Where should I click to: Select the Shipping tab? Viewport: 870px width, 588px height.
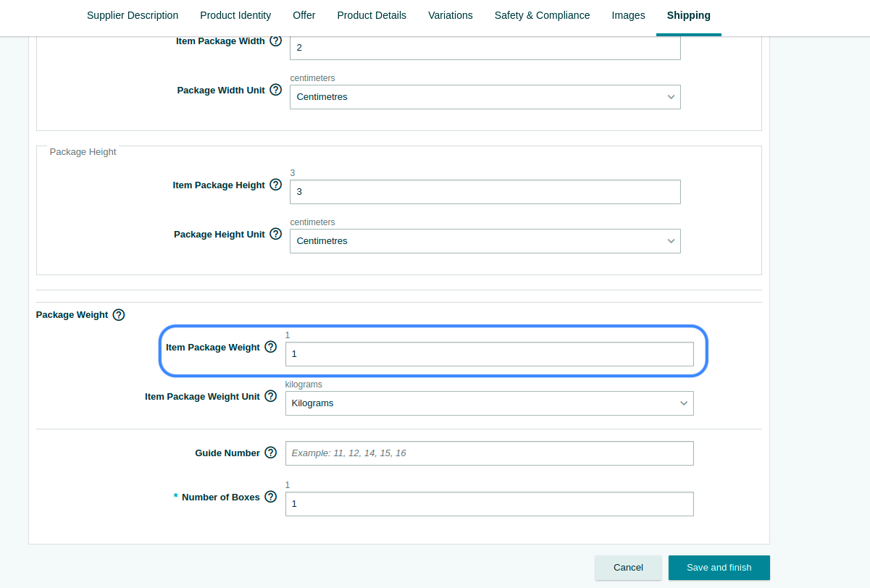689,15
